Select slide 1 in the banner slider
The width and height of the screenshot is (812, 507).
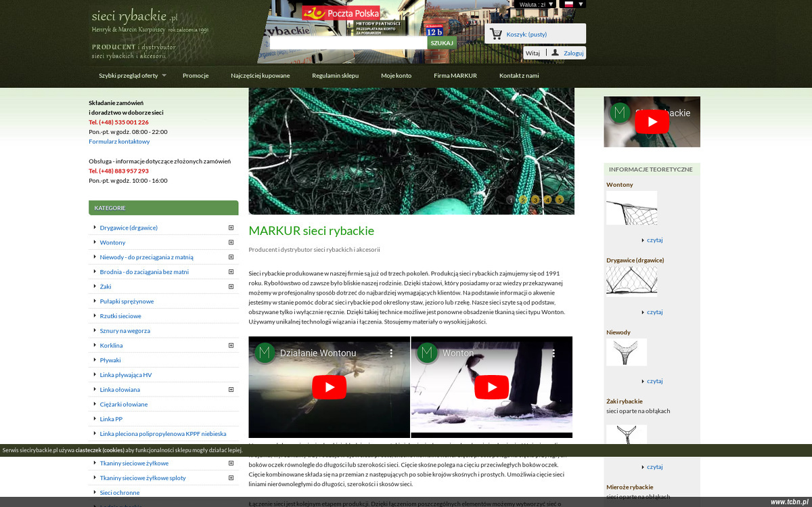511,200
